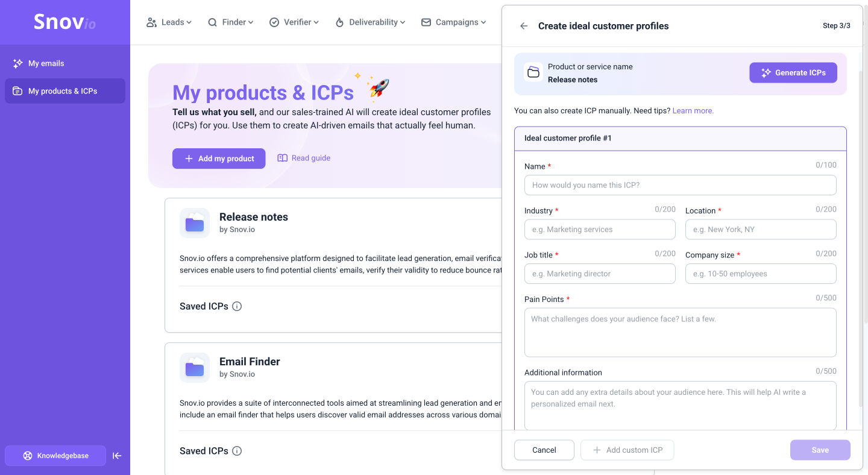Viewport: 868px width, 475px height.
Task: Open the Leads dropdown menu
Action: (x=169, y=22)
